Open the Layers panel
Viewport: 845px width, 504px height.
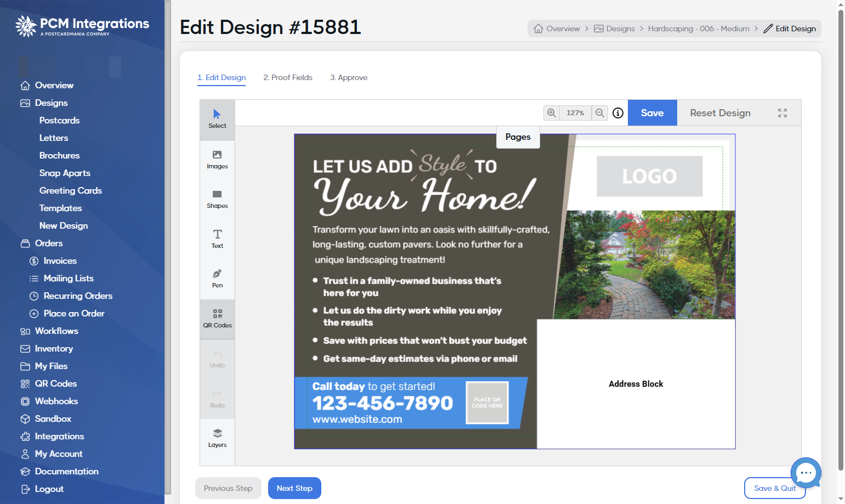[217, 439]
